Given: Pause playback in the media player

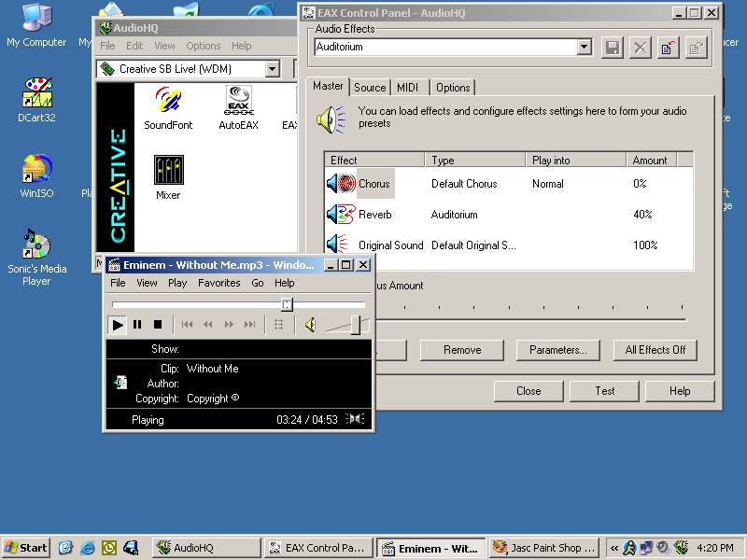Looking at the screenshot, I should pyautogui.click(x=137, y=325).
